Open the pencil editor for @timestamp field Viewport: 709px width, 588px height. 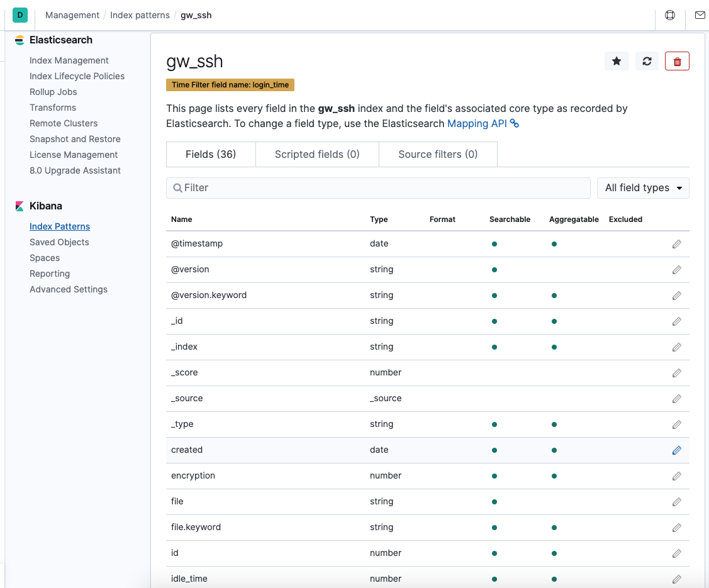(x=676, y=244)
